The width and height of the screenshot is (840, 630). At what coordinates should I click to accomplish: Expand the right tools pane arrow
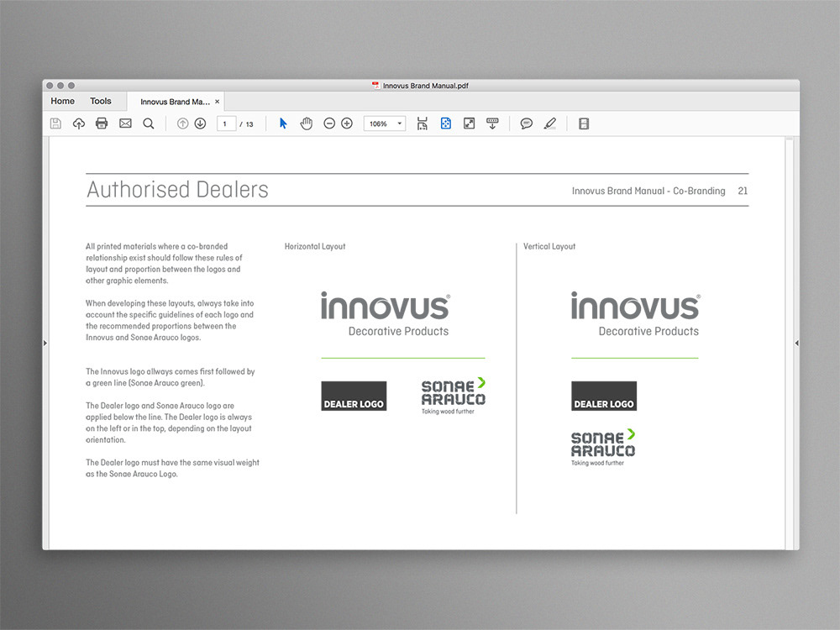[796, 343]
